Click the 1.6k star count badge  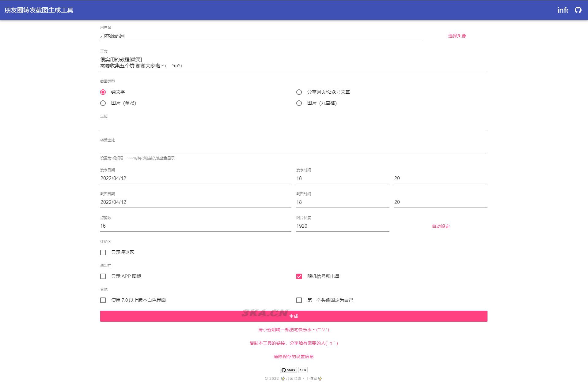click(303, 370)
